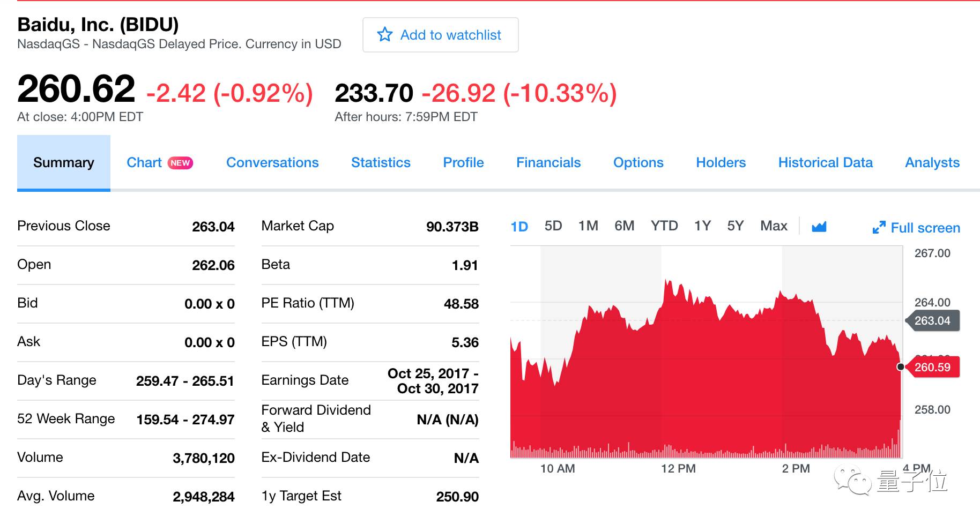The width and height of the screenshot is (980, 524).
Task: Select the 5D chart range
Action: (553, 226)
